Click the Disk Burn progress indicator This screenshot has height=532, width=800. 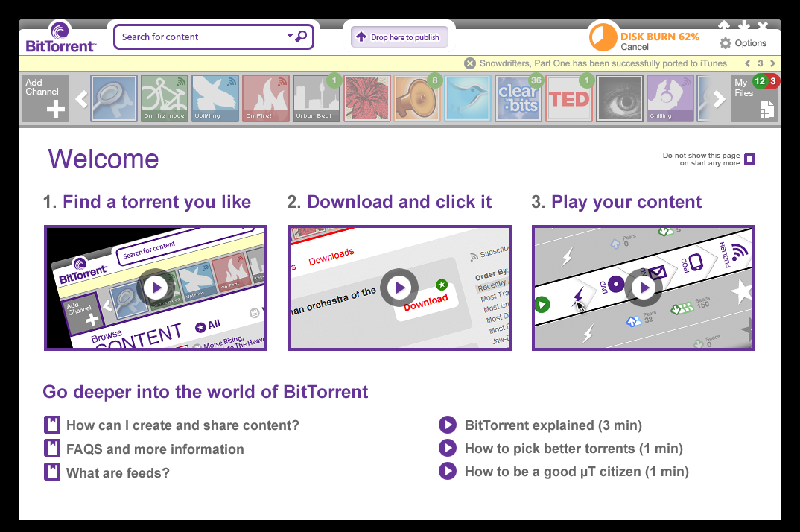(603, 37)
